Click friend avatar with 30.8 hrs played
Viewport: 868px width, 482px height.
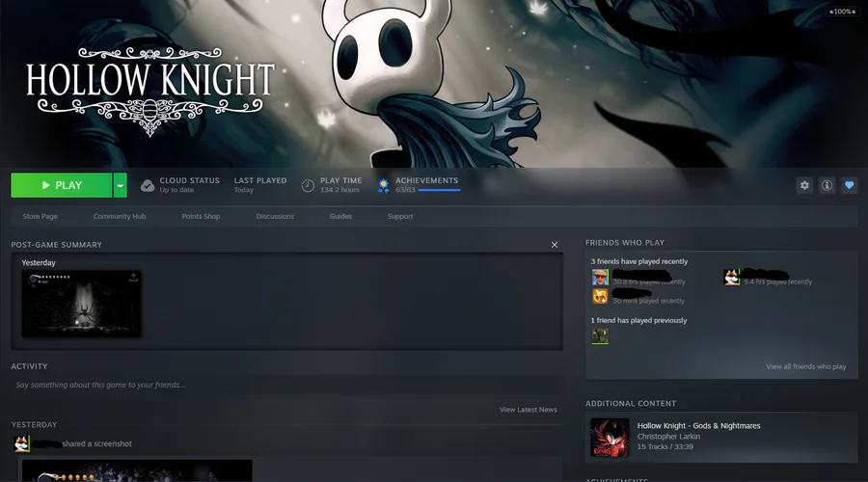[600, 278]
